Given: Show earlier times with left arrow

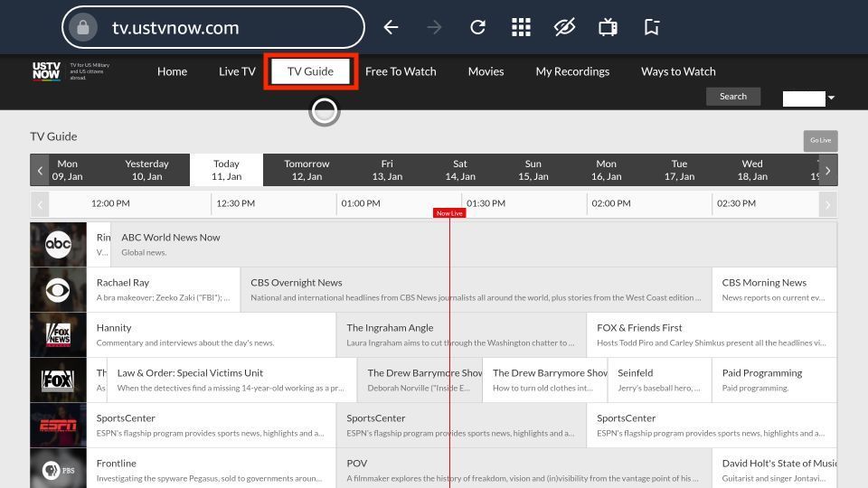Looking at the screenshot, I should click(40, 205).
